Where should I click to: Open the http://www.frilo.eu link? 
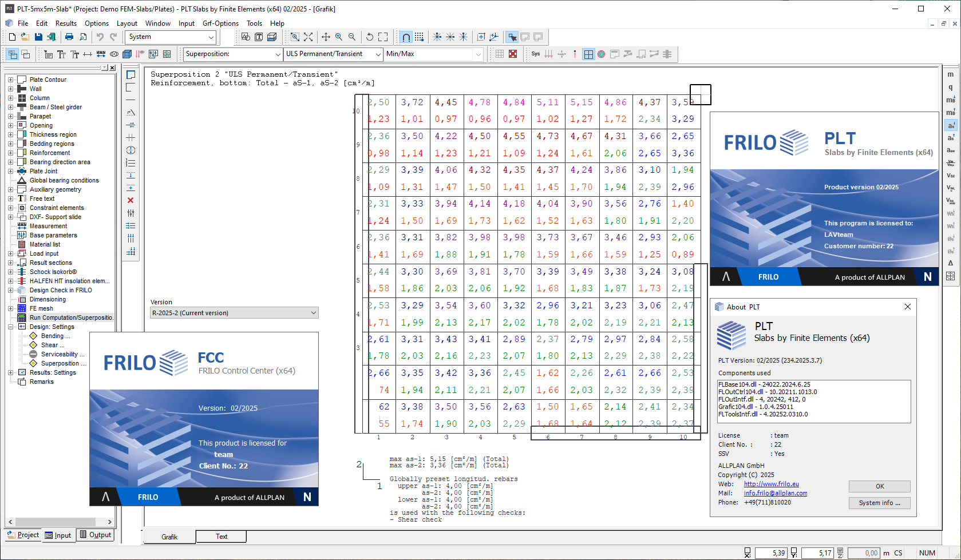(771, 484)
